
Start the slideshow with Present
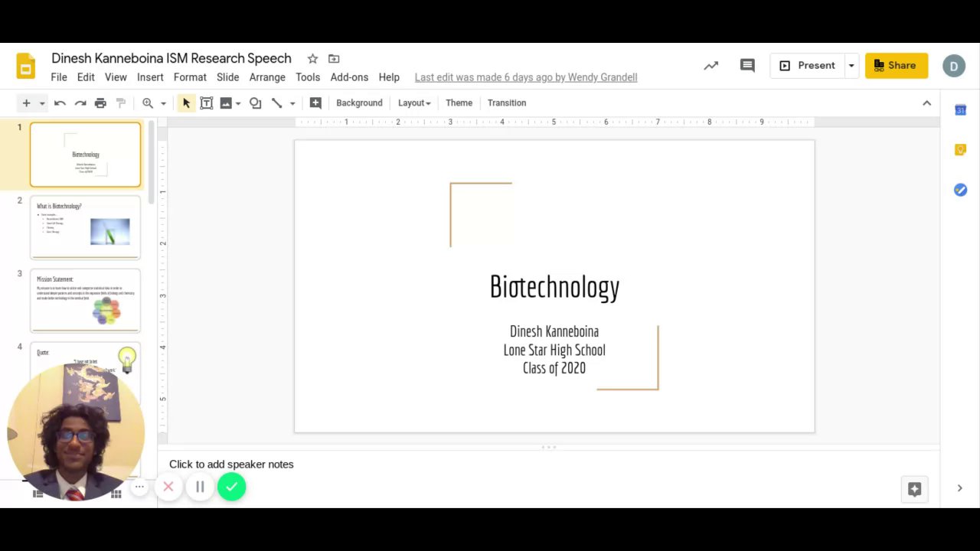click(x=807, y=66)
